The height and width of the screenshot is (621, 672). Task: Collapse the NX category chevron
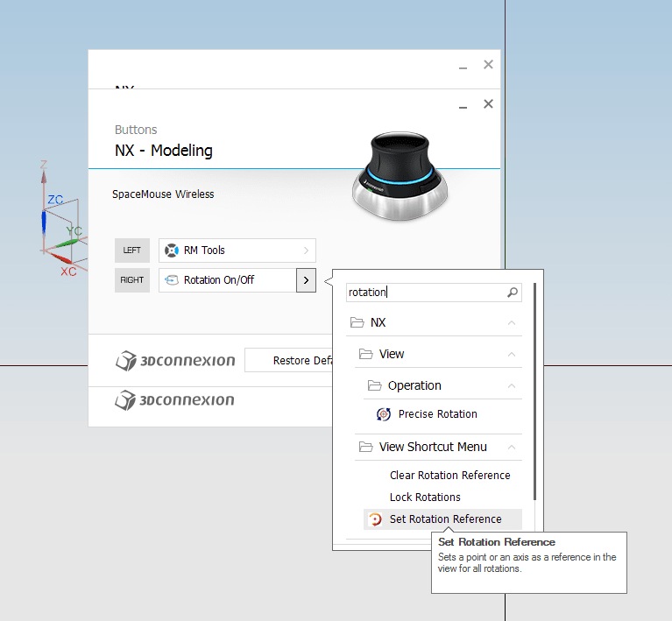[x=512, y=322]
